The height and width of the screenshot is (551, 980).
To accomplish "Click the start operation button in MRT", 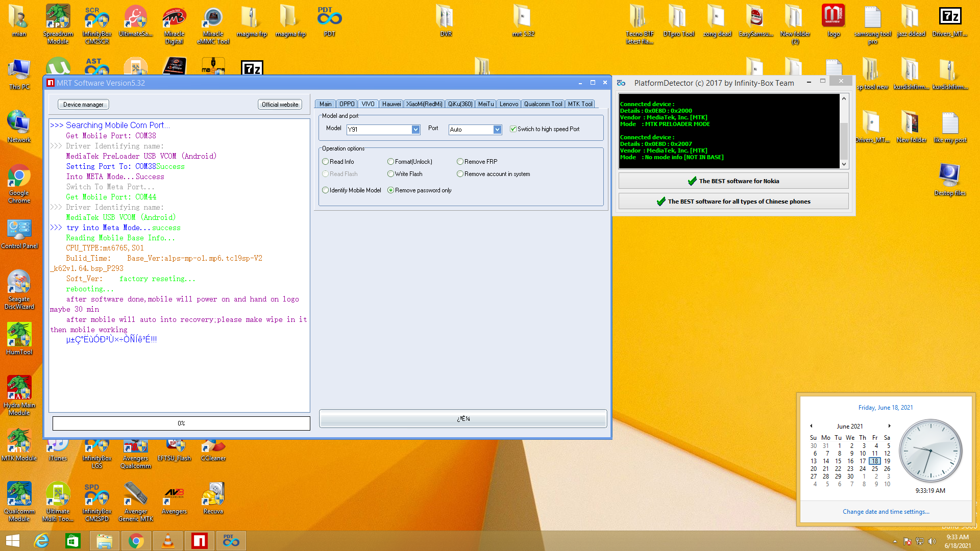I will [x=463, y=419].
